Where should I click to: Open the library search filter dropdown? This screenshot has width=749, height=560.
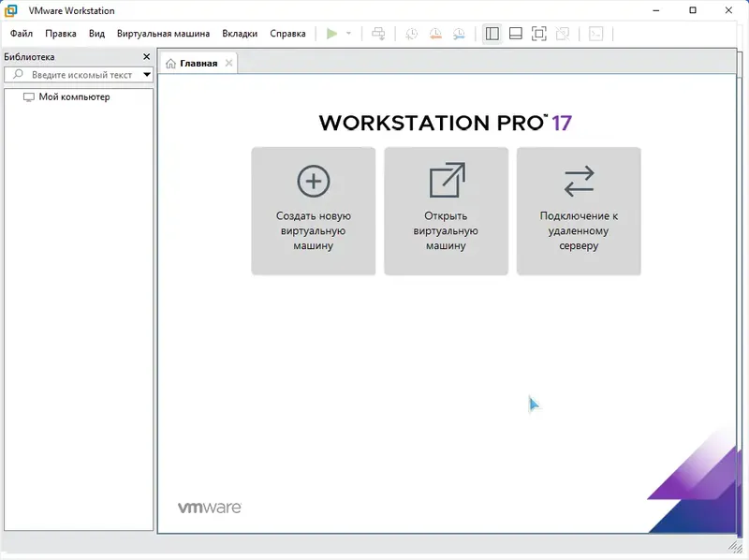146,74
